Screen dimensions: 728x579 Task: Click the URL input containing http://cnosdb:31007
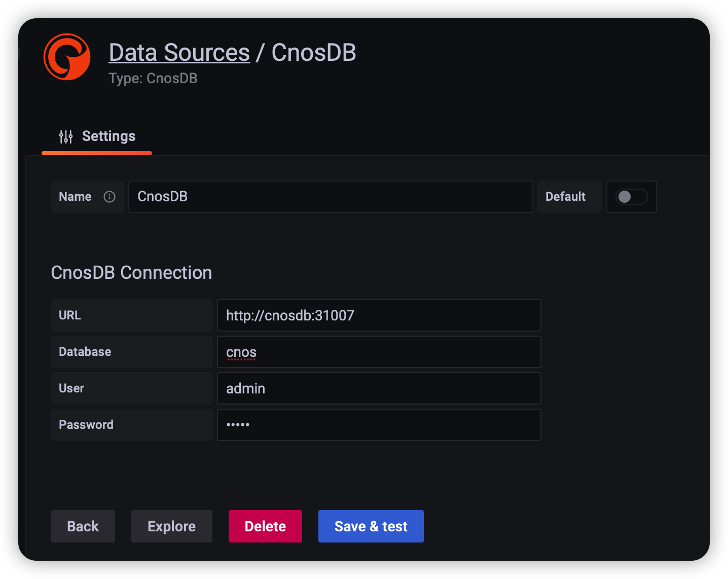click(379, 315)
